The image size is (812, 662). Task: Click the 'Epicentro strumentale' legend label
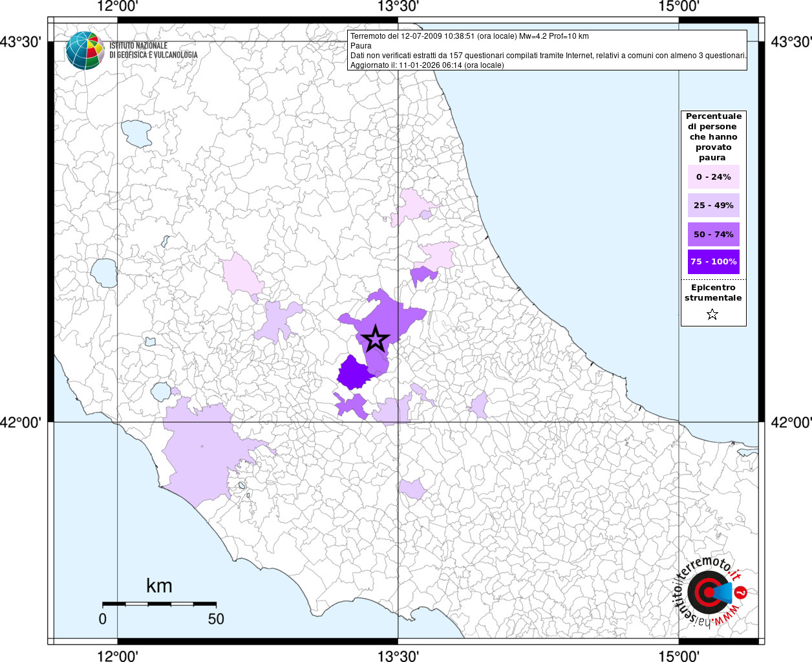(713, 293)
